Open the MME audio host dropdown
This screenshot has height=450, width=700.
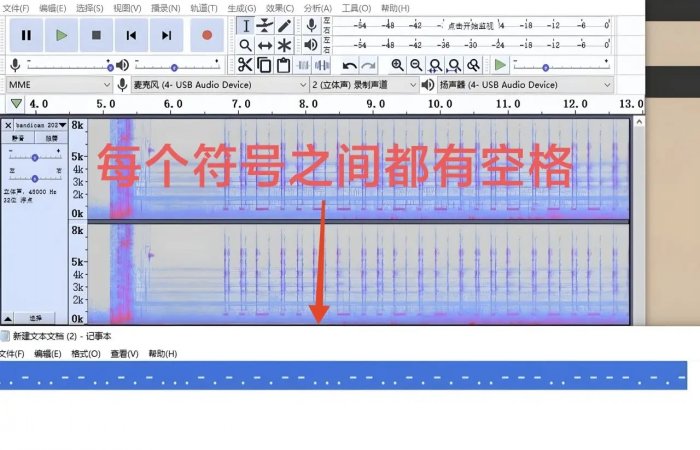point(55,85)
